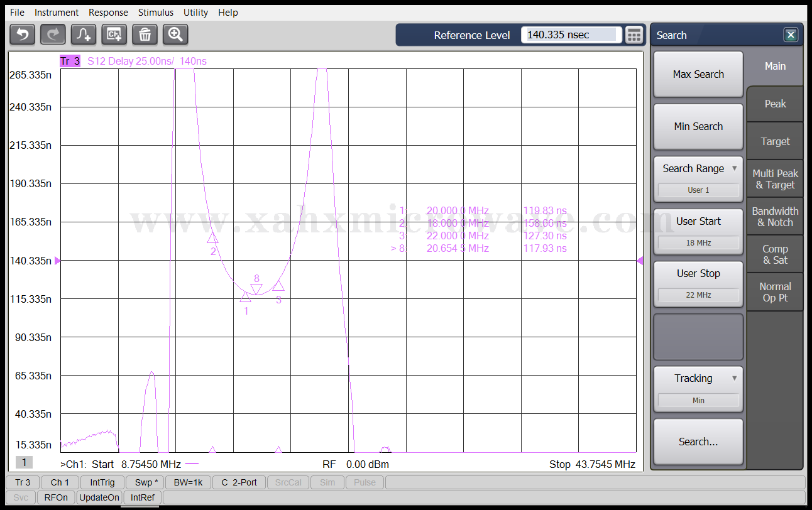
Task: Click marker 3 readout 22.000 0 MHz
Action: [x=458, y=236]
